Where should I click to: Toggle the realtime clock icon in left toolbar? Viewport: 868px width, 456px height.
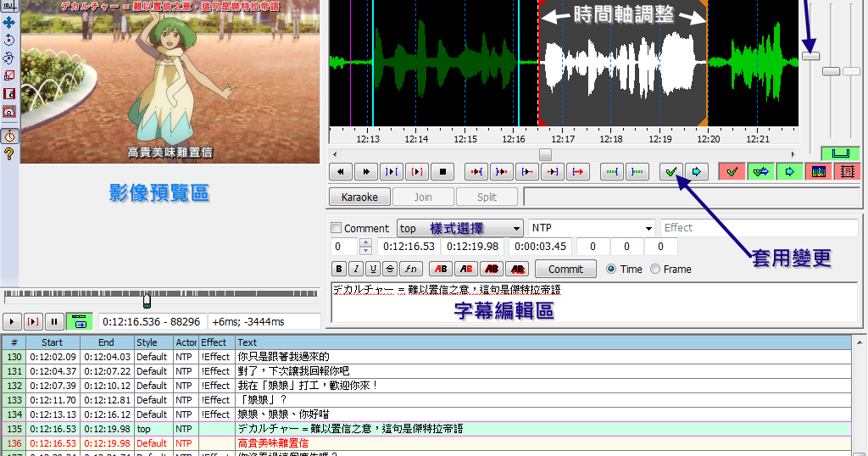click(8, 136)
